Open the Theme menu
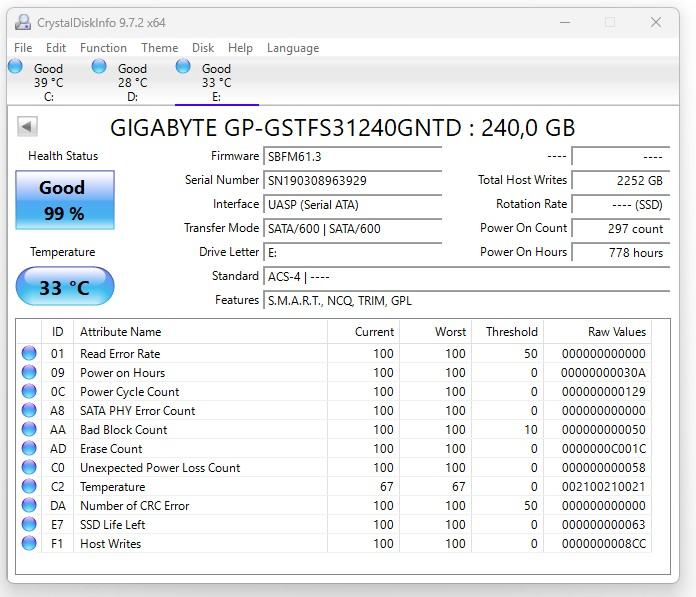The image size is (696, 597). tap(159, 47)
